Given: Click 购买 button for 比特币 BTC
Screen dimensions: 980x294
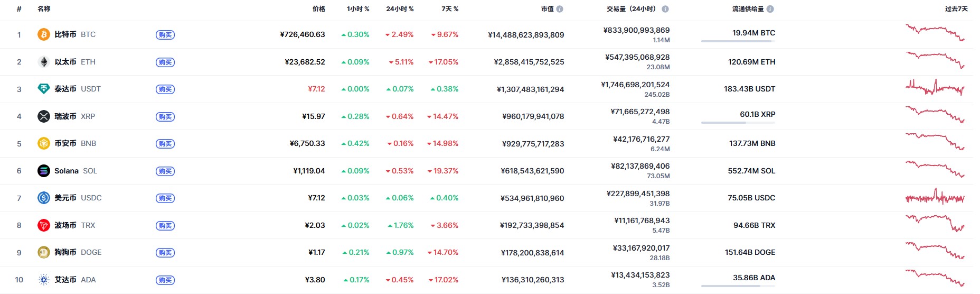Looking at the screenshot, I should pyautogui.click(x=165, y=35).
